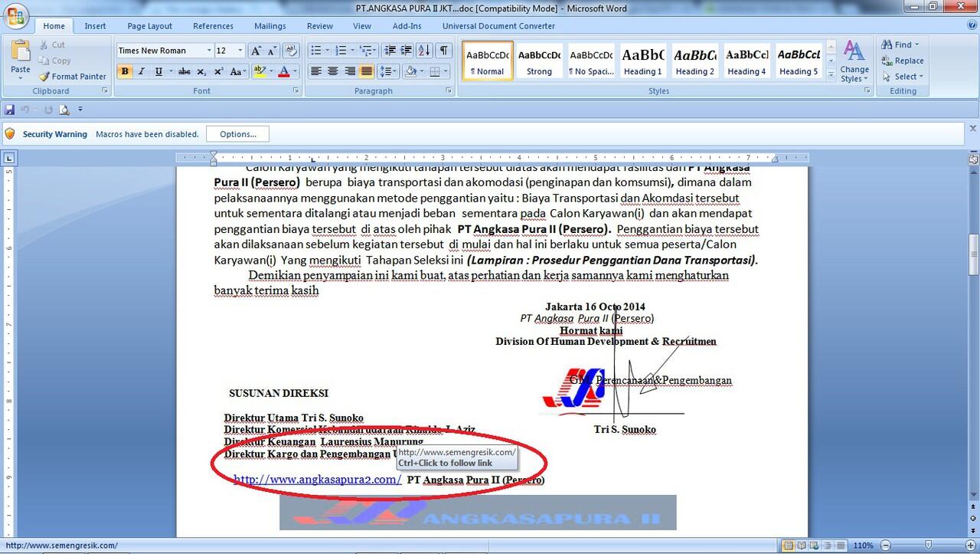The image size is (980, 554).
Task: Click the security warning shield icon
Action: (10, 134)
